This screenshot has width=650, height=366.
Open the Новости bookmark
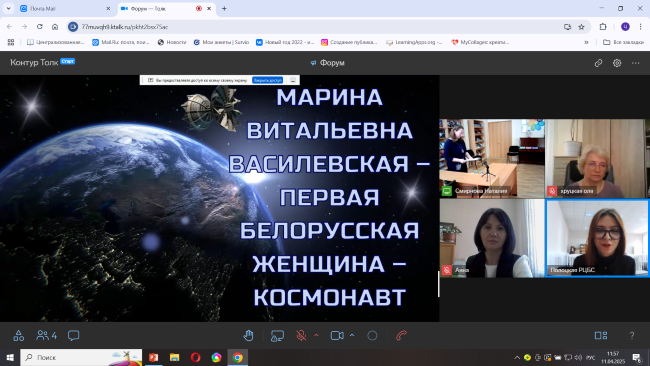click(x=172, y=42)
